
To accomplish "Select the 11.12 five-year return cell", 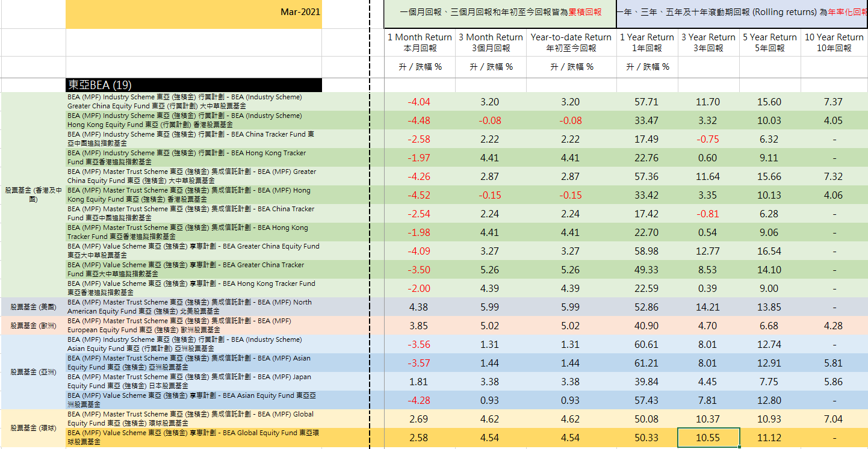I will pos(770,438).
